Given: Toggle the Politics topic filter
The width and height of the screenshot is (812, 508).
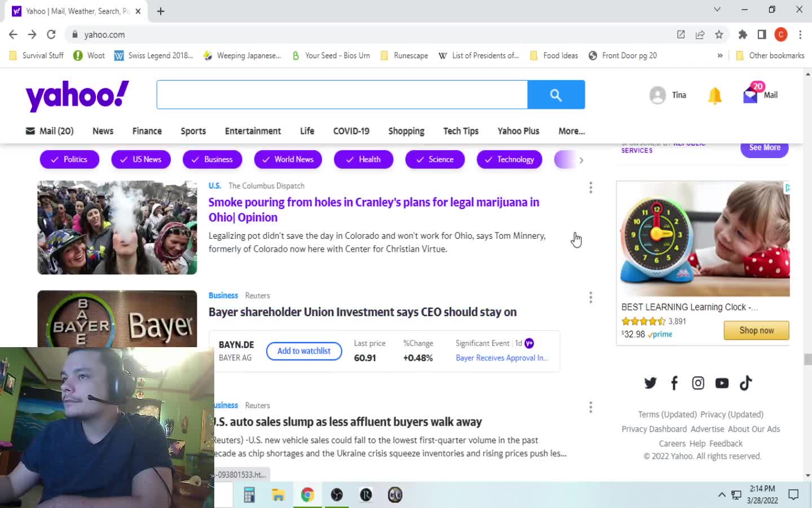Looking at the screenshot, I should 69,160.
